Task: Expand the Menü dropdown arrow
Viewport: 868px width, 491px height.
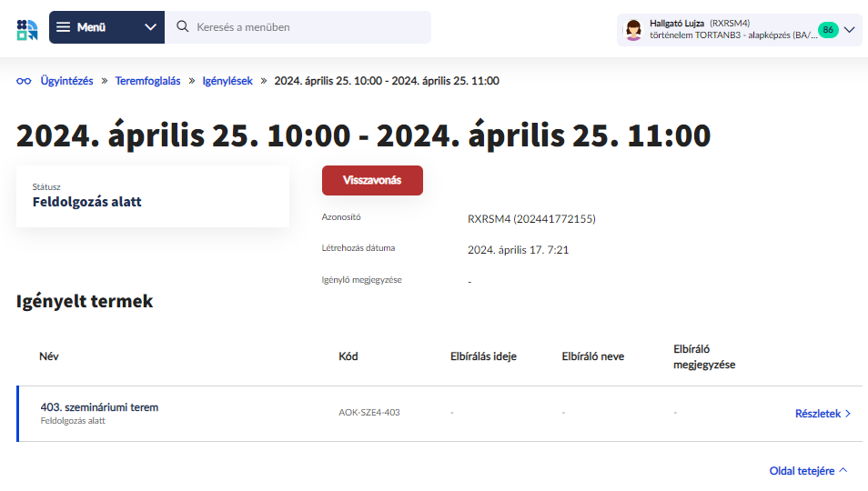Action: pyautogui.click(x=151, y=27)
